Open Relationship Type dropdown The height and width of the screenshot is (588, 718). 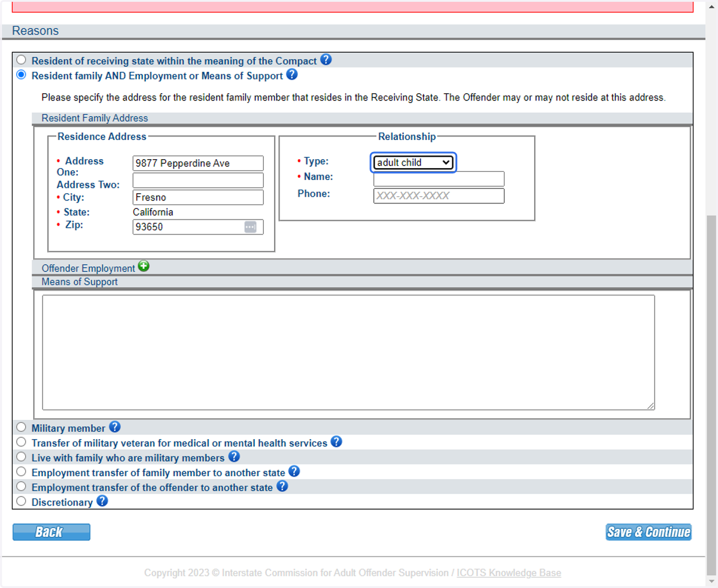(413, 162)
